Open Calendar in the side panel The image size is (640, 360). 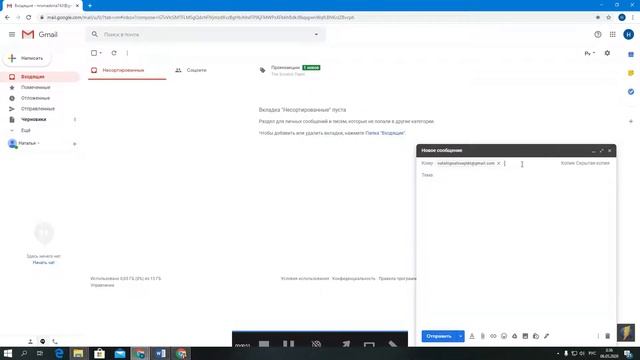click(631, 54)
